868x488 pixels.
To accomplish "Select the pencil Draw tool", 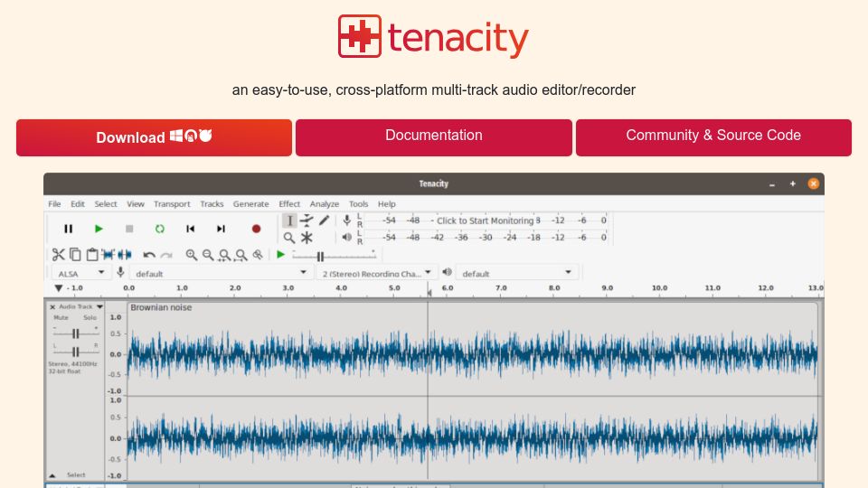I will 324,221.
